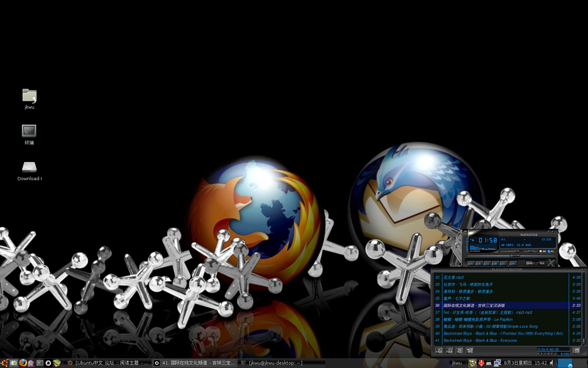Select playlist track 36 国际在线文化频道

(507, 305)
